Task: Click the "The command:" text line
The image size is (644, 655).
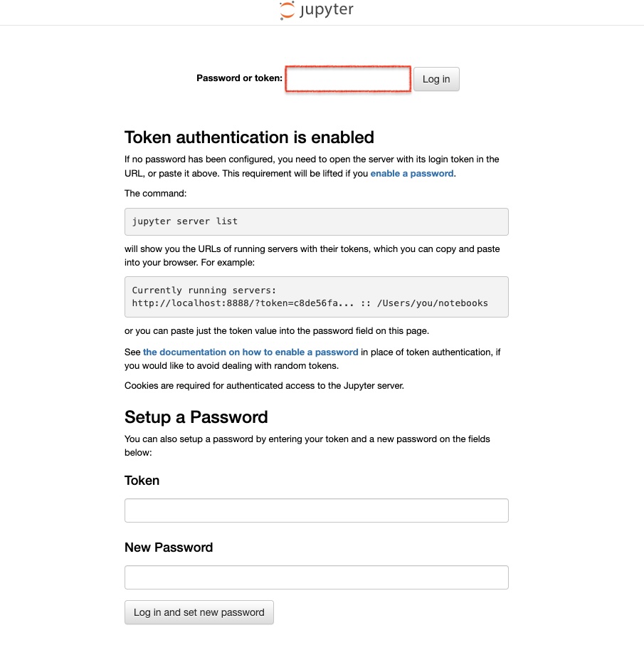Action: click(x=155, y=193)
